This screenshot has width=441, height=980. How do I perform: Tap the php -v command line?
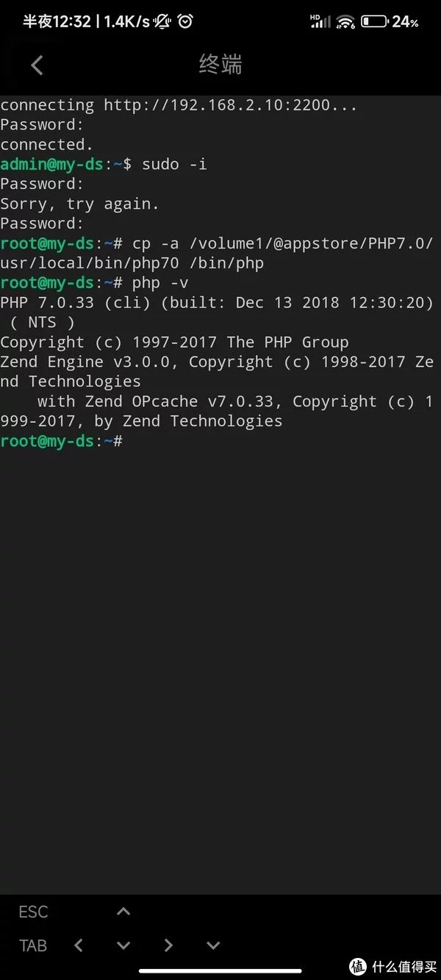click(94, 282)
